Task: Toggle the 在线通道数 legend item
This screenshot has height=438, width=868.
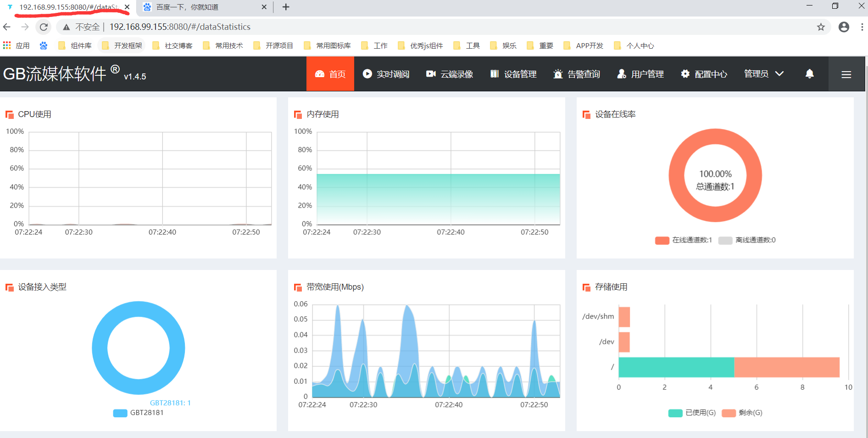Action: 683,240
